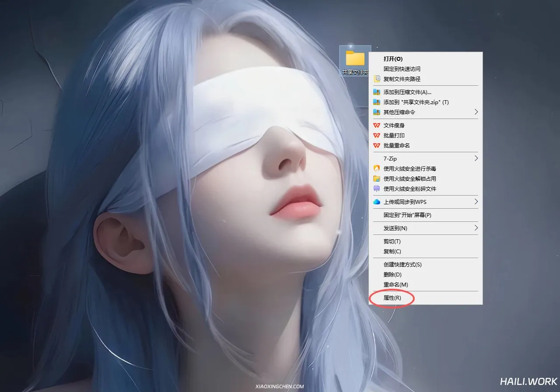The height and width of the screenshot is (392, 560).
Task: Choose 固定到快速访问 menu entry
Action: click(402, 69)
